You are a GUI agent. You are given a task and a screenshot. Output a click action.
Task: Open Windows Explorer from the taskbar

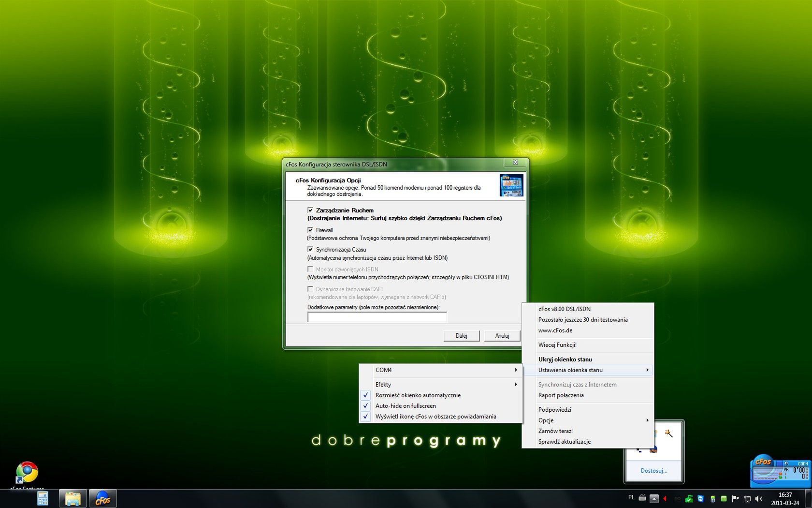[73, 498]
